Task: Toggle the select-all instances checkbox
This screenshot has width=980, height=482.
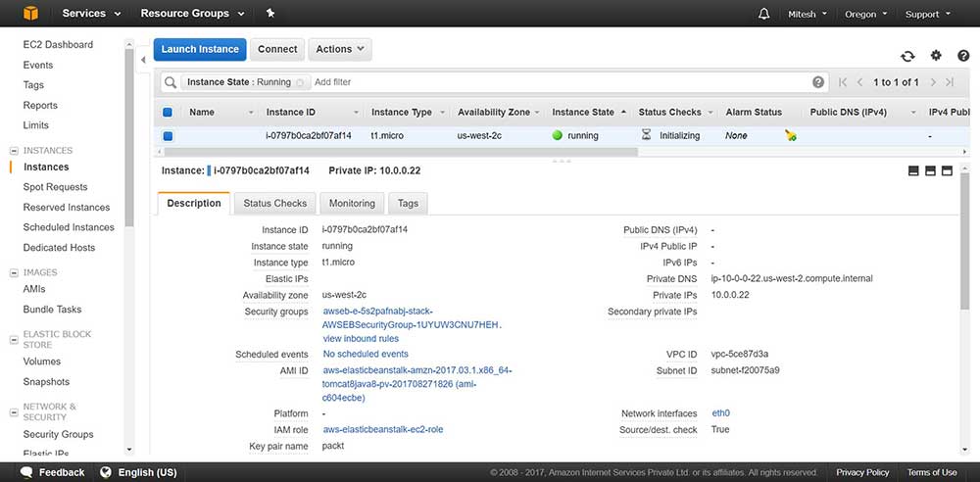Action: click(x=168, y=113)
